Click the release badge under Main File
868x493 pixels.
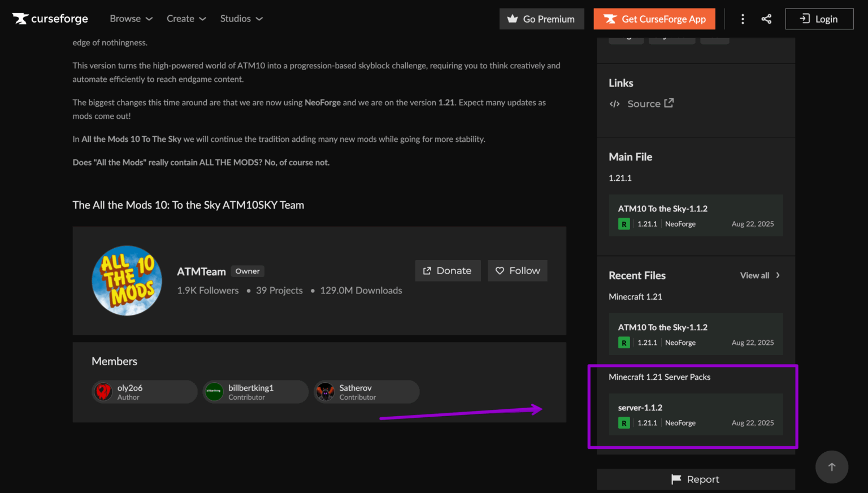(624, 224)
